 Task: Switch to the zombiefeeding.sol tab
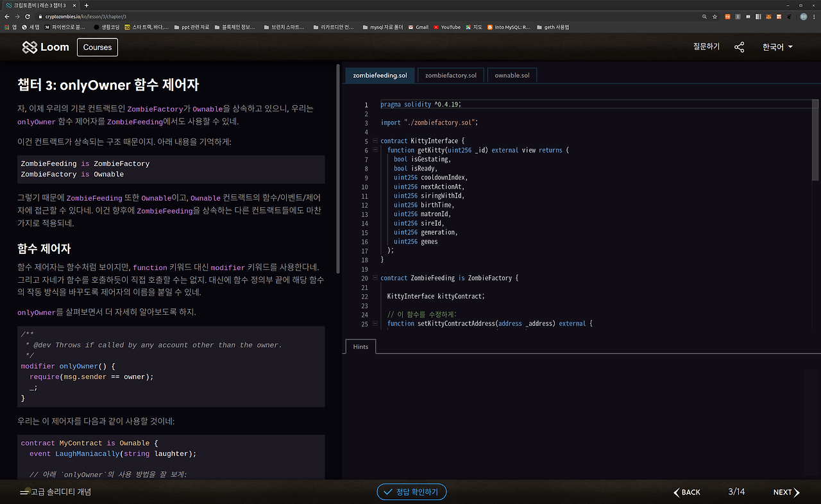380,75
